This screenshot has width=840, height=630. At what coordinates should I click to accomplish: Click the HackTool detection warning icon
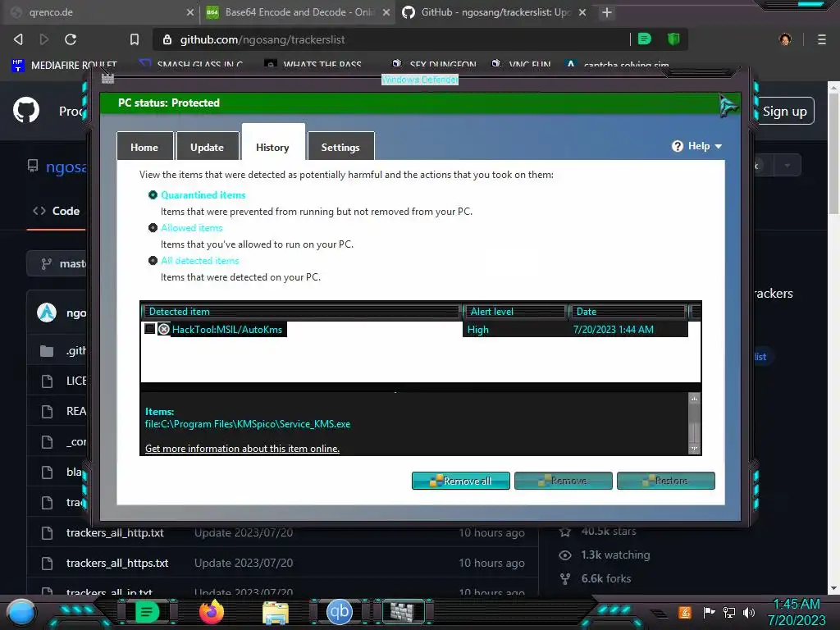(x=164, y=329)
